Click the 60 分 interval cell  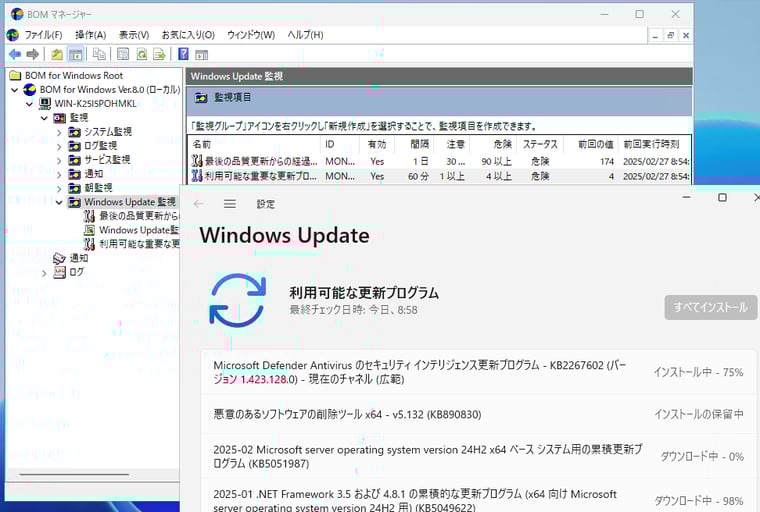[418, 176]
